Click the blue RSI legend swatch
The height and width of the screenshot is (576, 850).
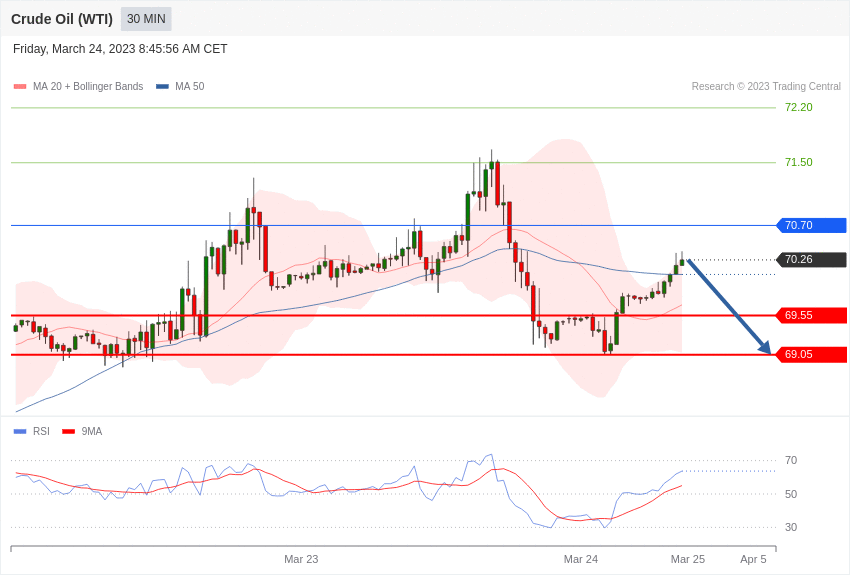[x=20, y=431]
